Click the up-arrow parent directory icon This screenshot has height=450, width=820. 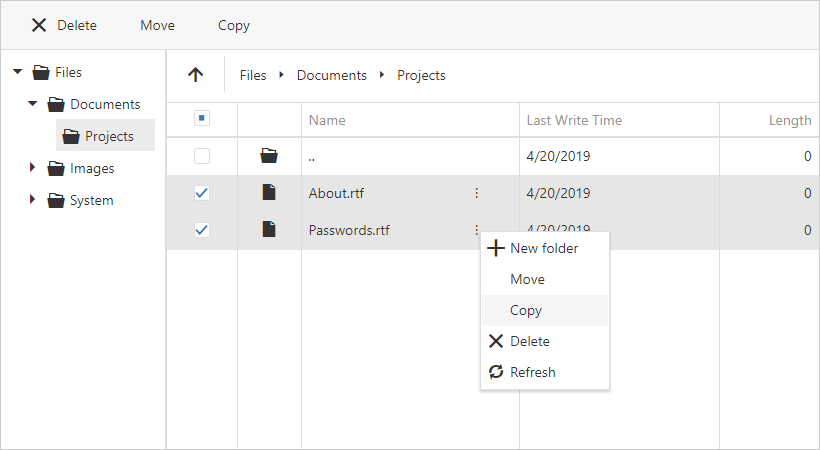[x=196, y=75]
